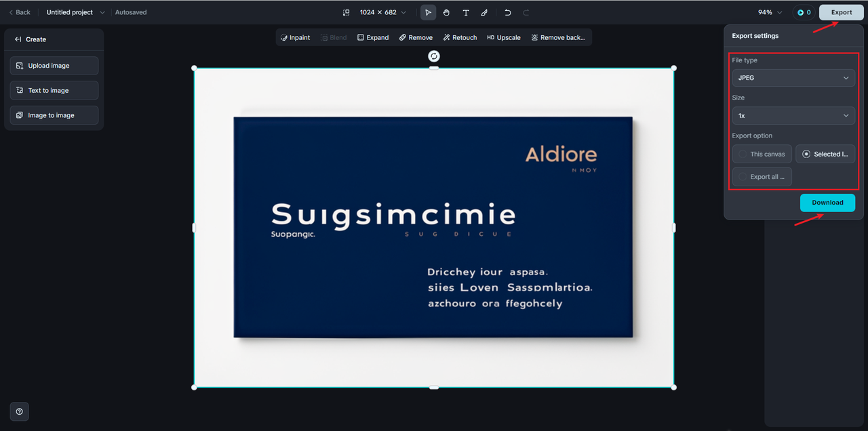This screenshot has height=431, width=868.
Task: Go back using the Back arrow
Action: pos(20,12)
